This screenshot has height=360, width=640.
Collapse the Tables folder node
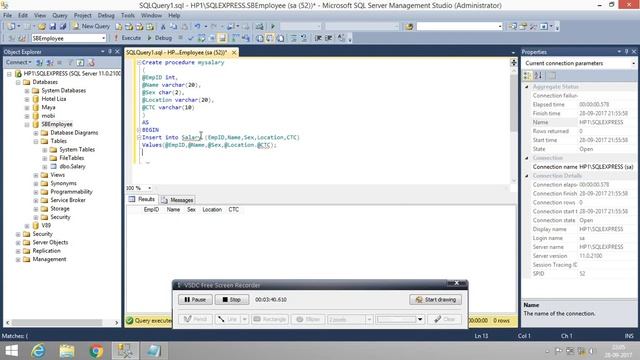click(x=36, y=141)
